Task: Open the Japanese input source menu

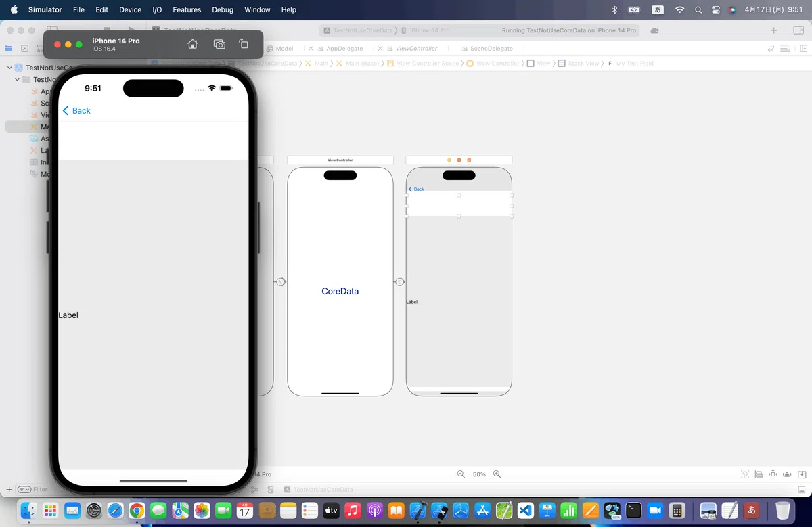Action: tap(657, 9)
